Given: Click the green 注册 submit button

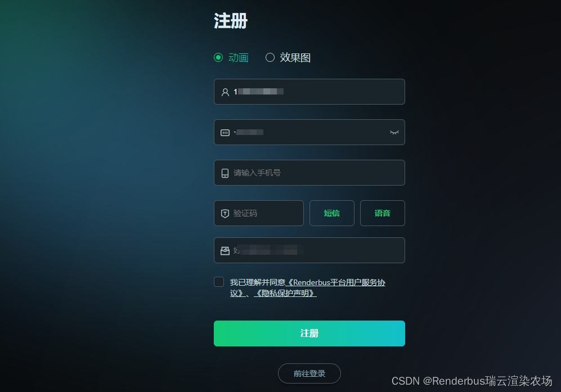Looking at the screenshot, I should pos(309,334).
